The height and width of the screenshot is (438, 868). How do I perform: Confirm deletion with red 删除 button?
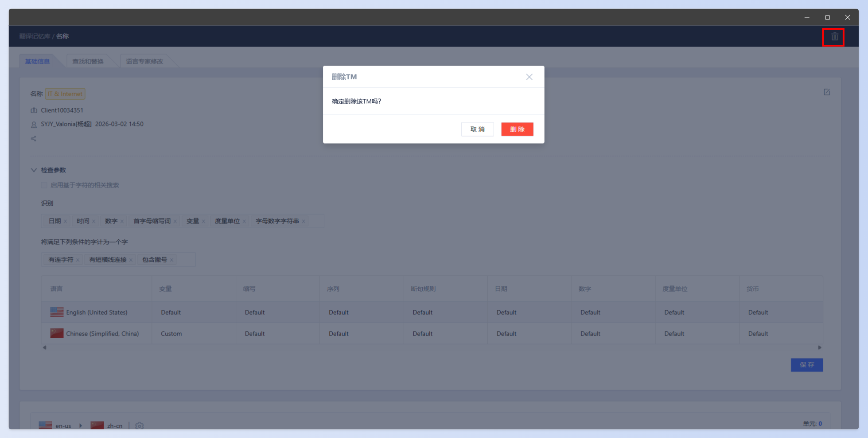click(x=517, y=129)
